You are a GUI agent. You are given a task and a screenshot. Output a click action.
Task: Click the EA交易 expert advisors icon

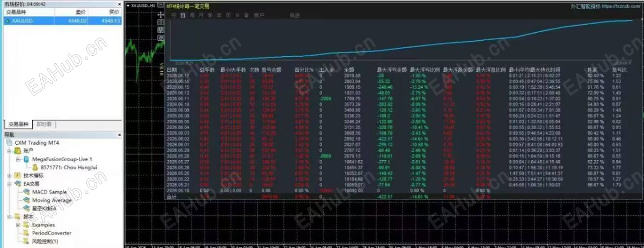pos(17,184)
